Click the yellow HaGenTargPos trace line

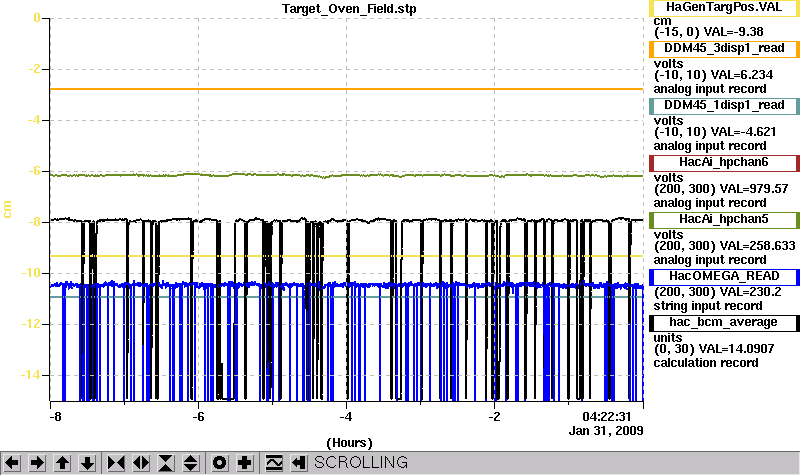pyautogui.click(x=347, y=256)
